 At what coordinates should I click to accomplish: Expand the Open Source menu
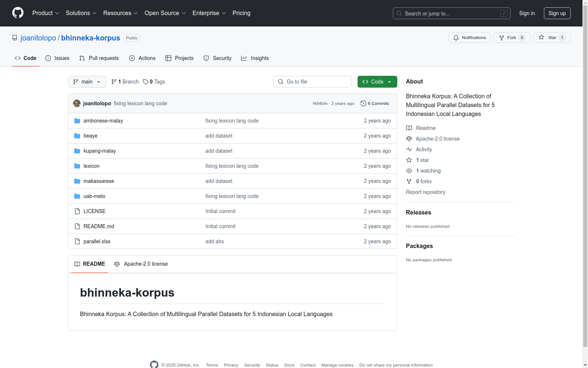click(x=165, y=13)
